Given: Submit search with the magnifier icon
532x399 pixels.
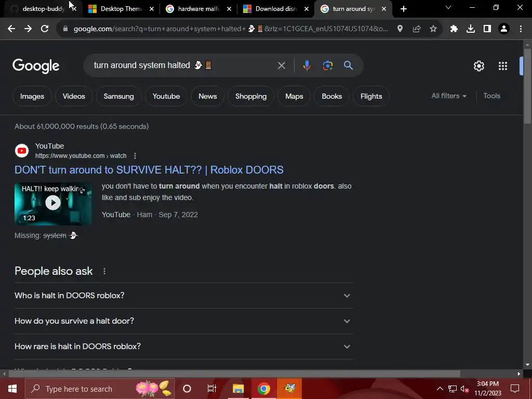Looking at the screenshot, I should coord(349,65).
